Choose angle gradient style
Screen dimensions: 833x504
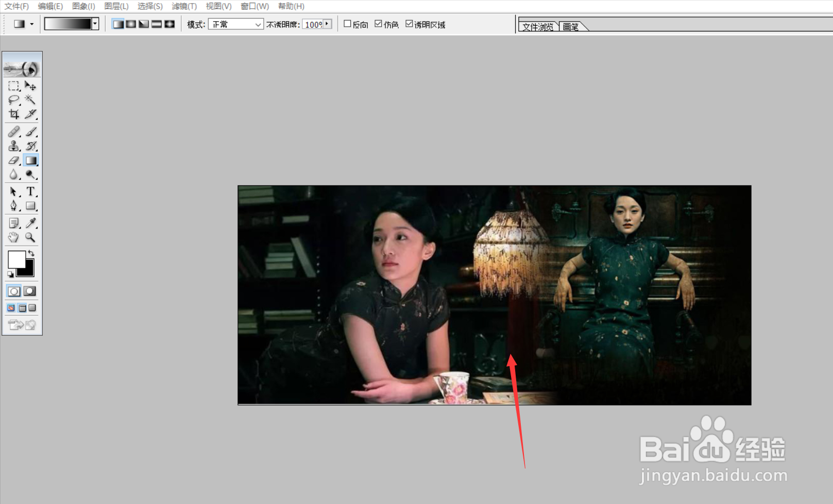click(x=144, y=24)
